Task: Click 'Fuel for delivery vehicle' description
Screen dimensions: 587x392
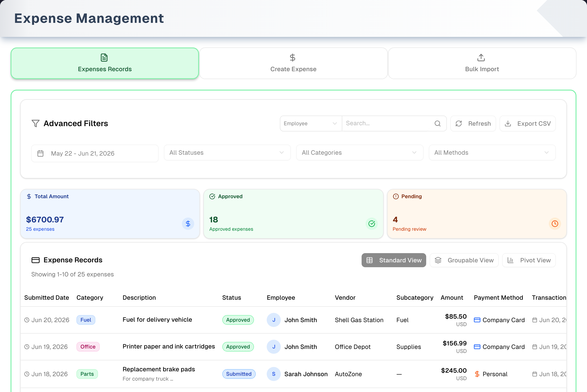Action: (x=157, y=319)
